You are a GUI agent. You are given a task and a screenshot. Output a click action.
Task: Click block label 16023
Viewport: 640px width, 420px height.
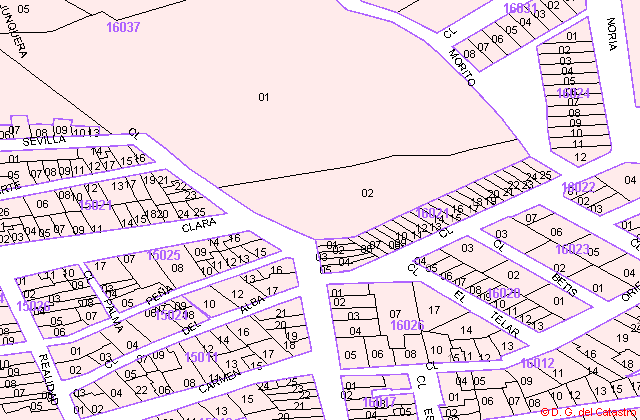(x=572, y=249)
